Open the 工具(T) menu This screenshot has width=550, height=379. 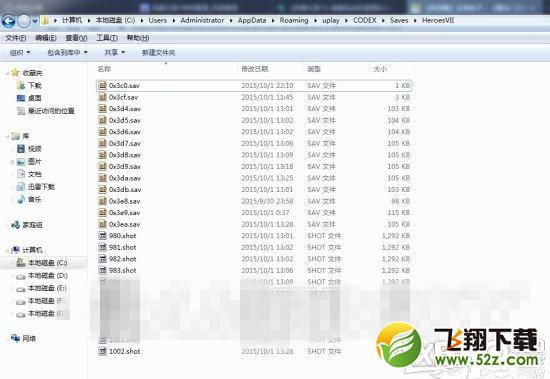[107, 38]
